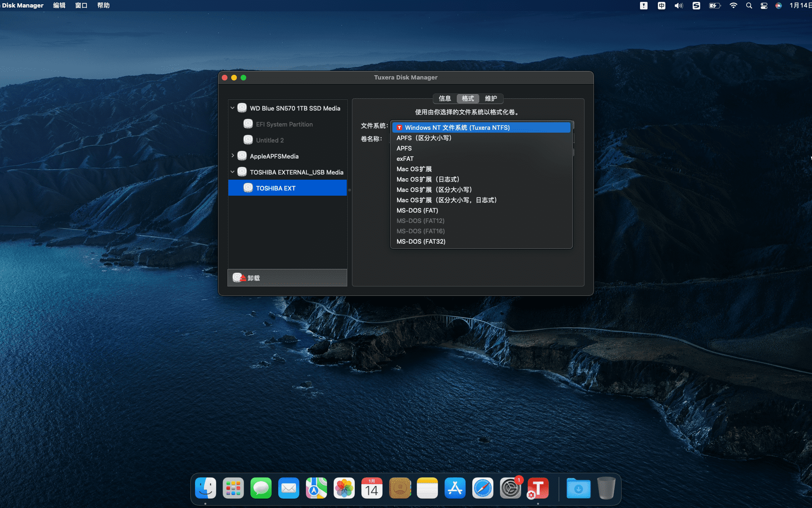The width and height of the screenshot is (812, 508).
Task: Select Windows NT (Tuxera NTFS) file system option
Action: pos(481,127)
